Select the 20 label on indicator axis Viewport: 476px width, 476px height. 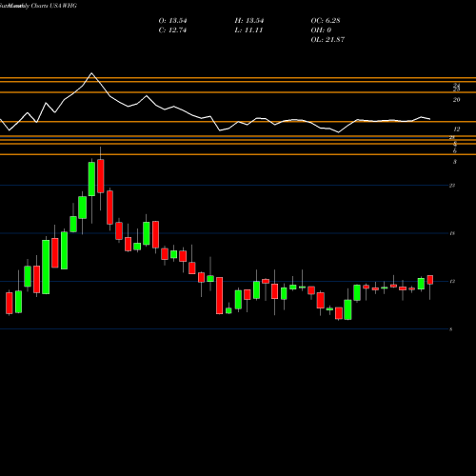click(456, 100)
